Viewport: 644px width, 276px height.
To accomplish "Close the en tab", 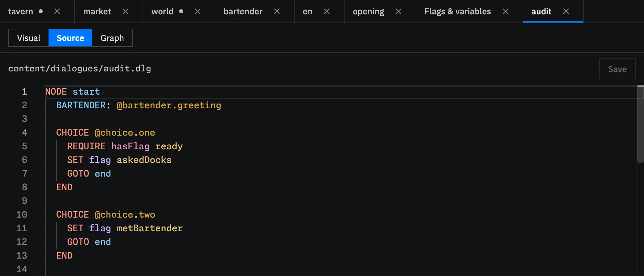I will [x=327, y=12].
